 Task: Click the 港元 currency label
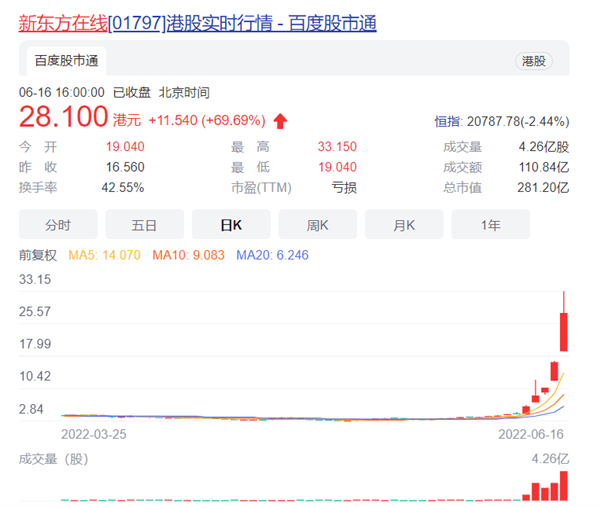pyautogui.click(x=127, y=121)
